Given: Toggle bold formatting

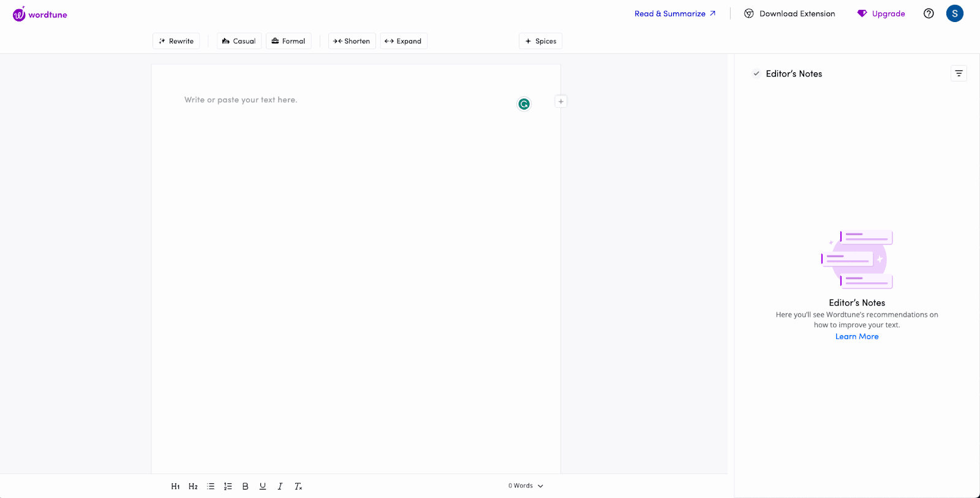Looking at the screenshot, I should [x=245, y=486].
